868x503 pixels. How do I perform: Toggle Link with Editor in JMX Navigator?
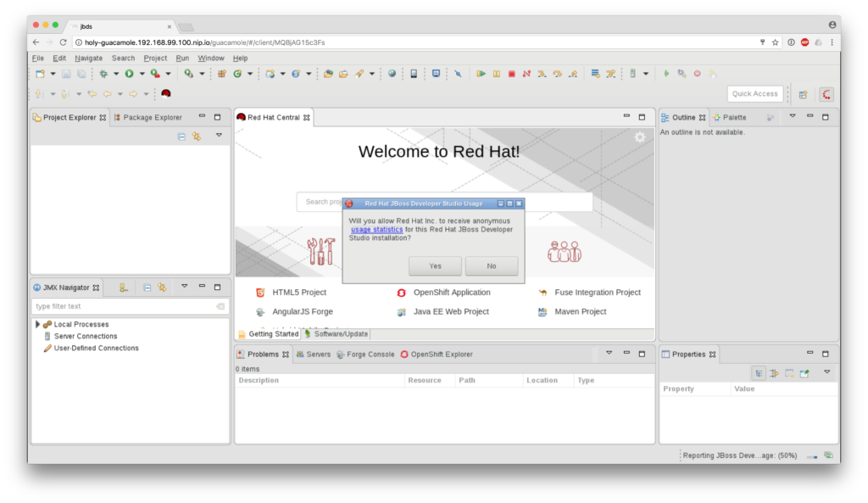click(162, 288)
